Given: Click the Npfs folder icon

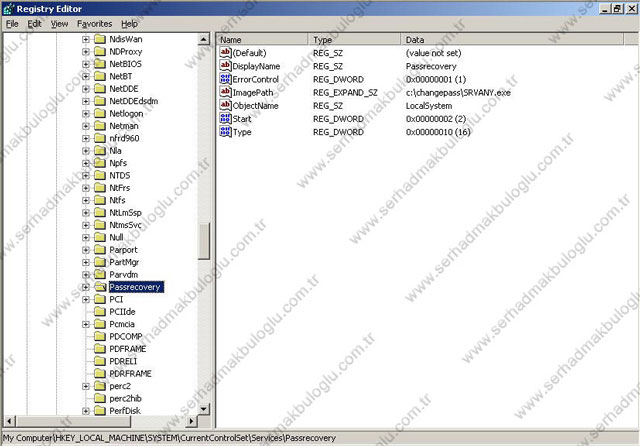Looking at the screenshot, I should pos(100,163).
